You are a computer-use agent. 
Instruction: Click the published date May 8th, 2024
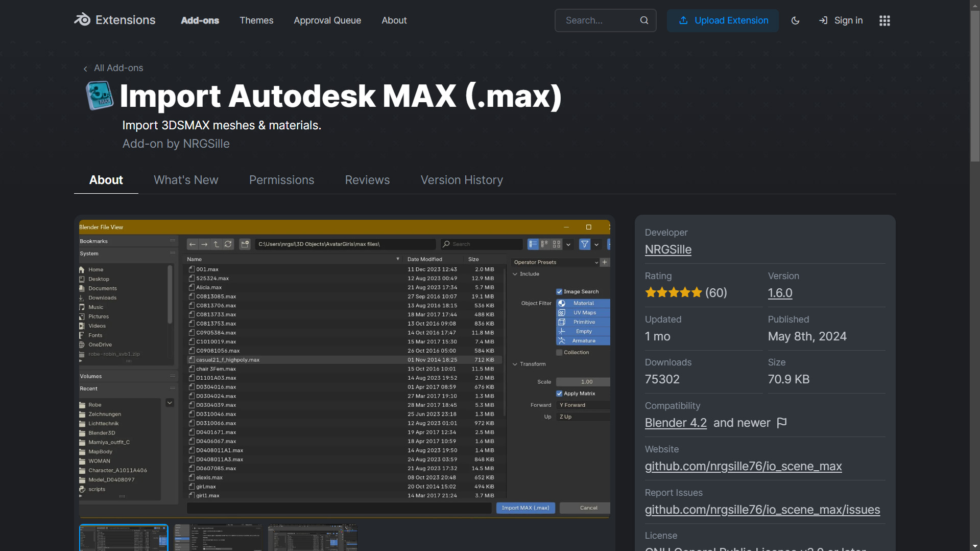807,336
